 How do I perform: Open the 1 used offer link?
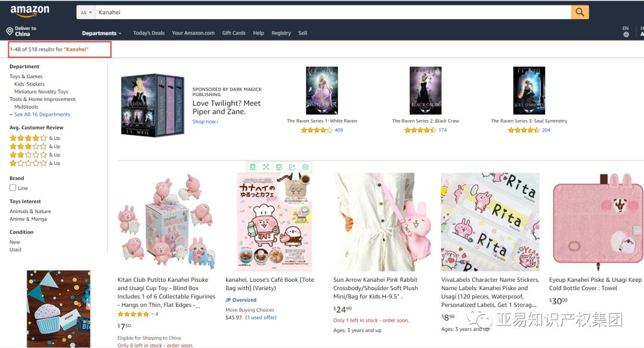coord(261,318)
